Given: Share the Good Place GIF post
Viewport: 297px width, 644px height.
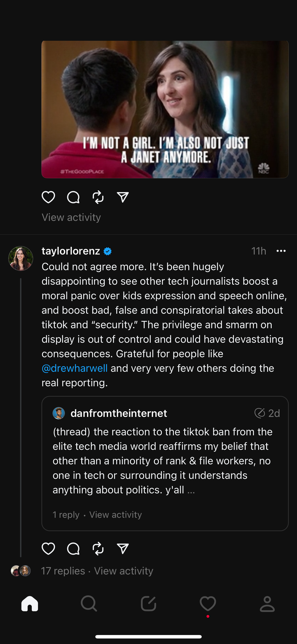Looking at the screenshot, I should [123, 197].
